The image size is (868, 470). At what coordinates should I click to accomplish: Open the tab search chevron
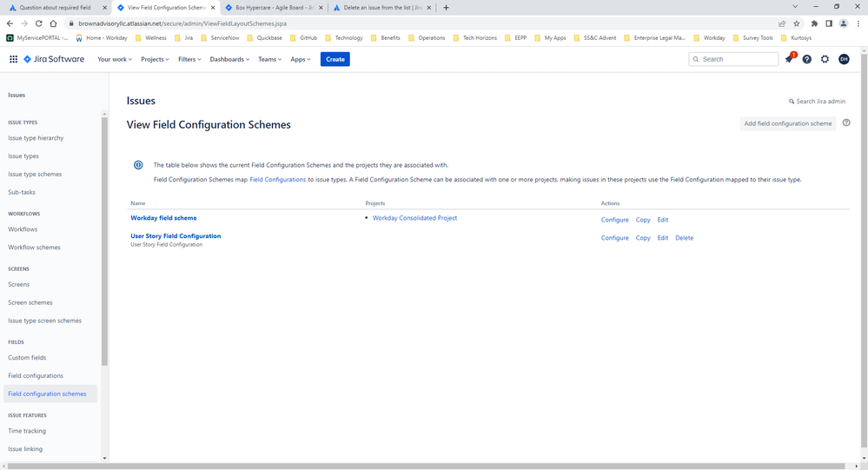795,7
